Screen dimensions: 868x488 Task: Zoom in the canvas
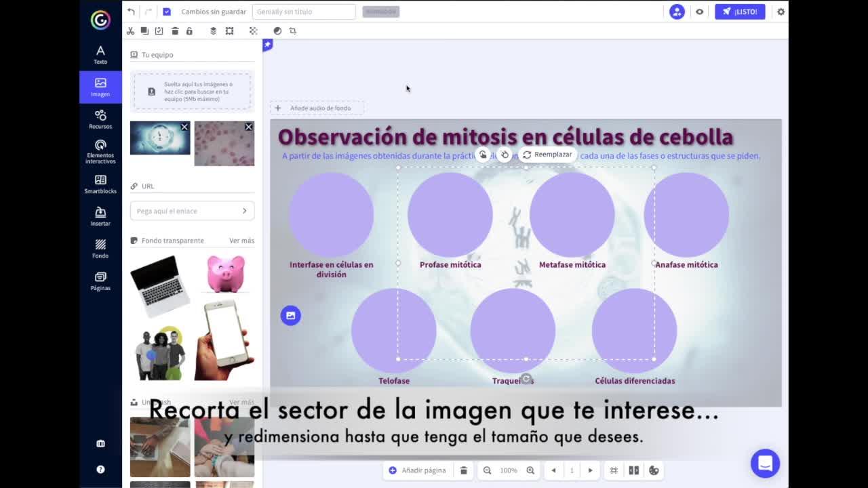[530, 470]
